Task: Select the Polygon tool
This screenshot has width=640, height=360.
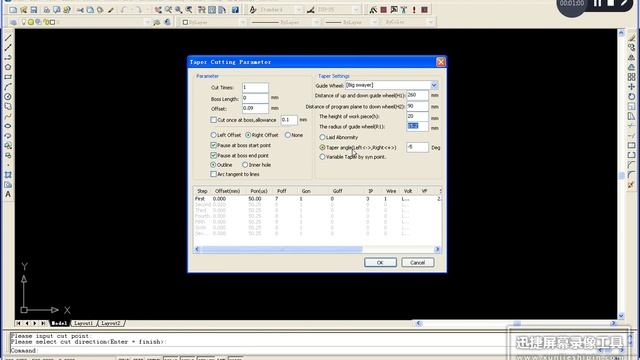Action: (x=8, y=67)
